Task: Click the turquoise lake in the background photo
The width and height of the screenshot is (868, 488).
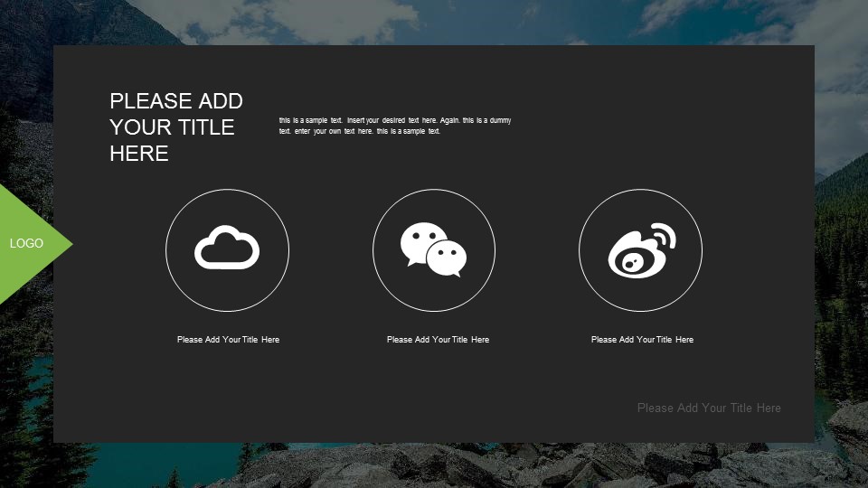Action: (27, 380)
